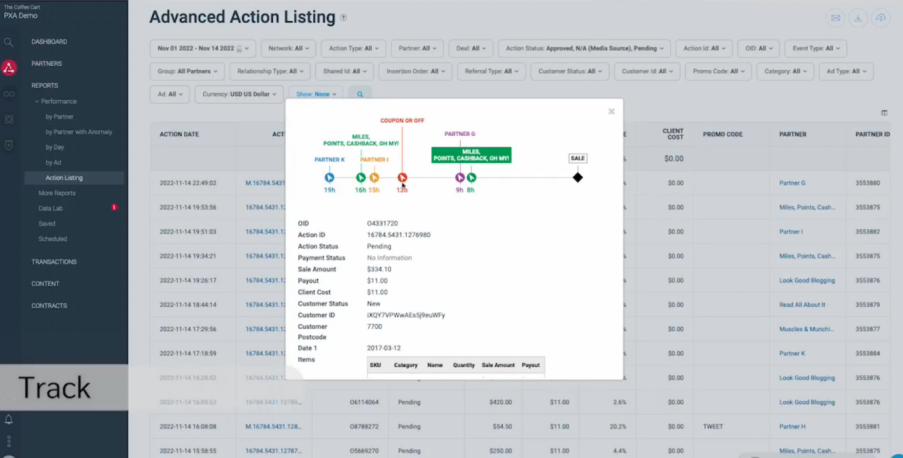
Task: Click the search icon in left sidebar
Action: click(x=9, y=42)
